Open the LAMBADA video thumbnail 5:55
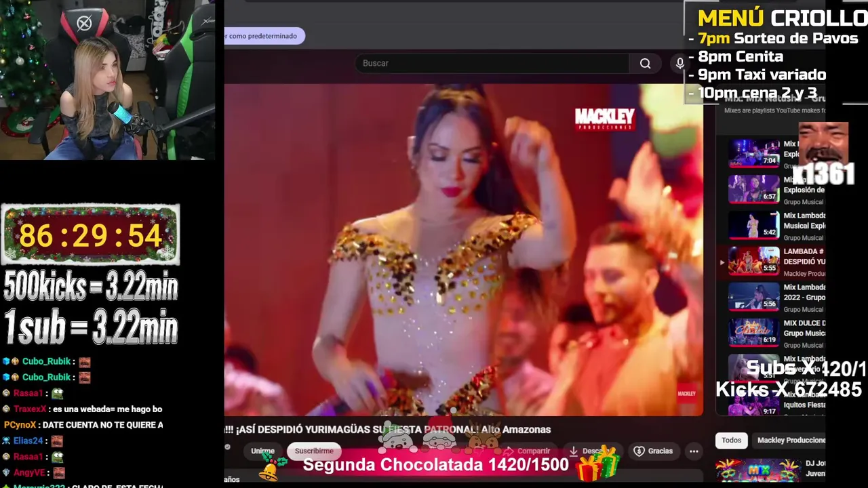The image size is (868, 488). (754, 261)
